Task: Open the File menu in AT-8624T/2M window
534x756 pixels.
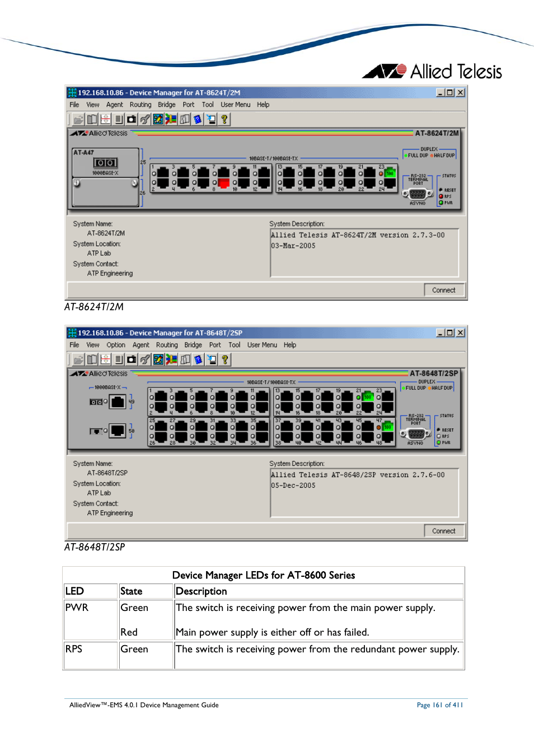Action: click(x=74, y=105)
